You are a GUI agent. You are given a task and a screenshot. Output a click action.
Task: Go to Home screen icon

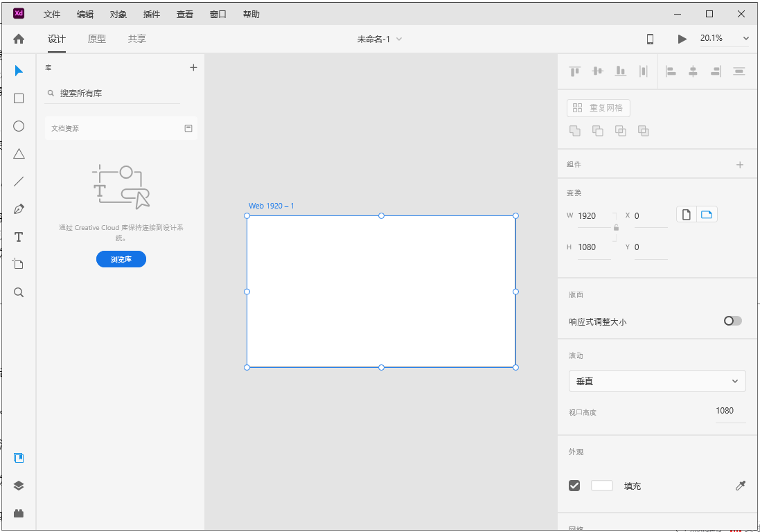click(19, 39)
